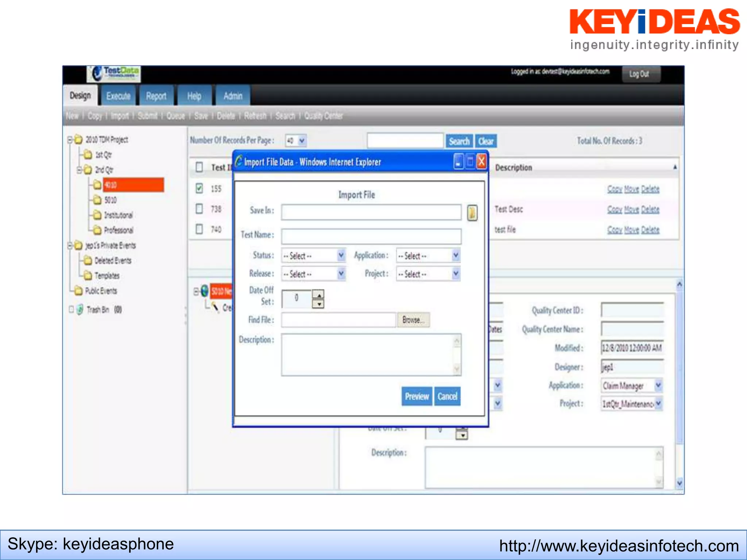Viewport: 747px width, 560px height.
Task: Click Copy link in test file row
Action: [x=615, y=230]
